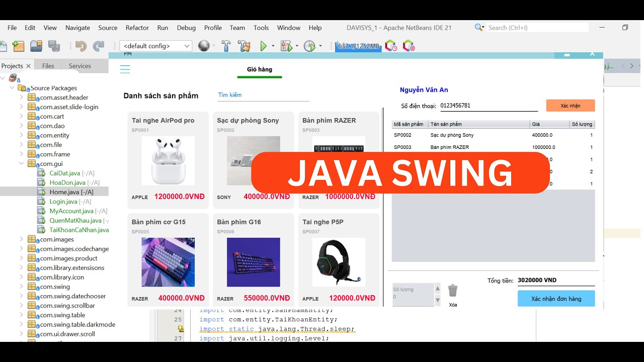
Task: Click the orange Xác nhận button
Action: (x=571, y=106)
